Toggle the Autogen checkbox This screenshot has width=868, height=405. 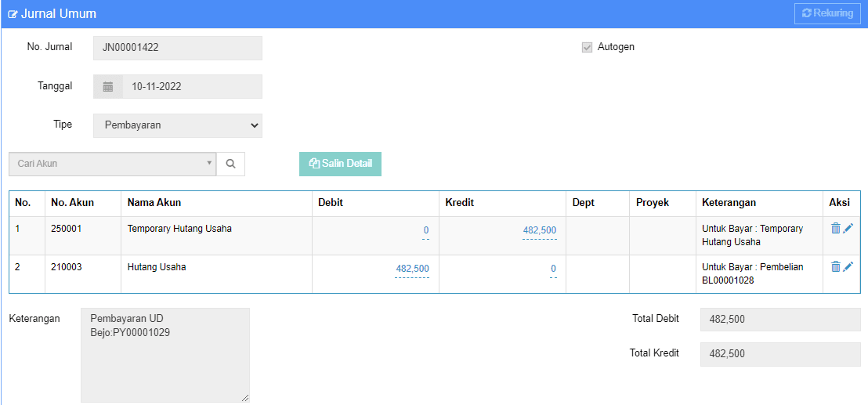coord(588,47)
